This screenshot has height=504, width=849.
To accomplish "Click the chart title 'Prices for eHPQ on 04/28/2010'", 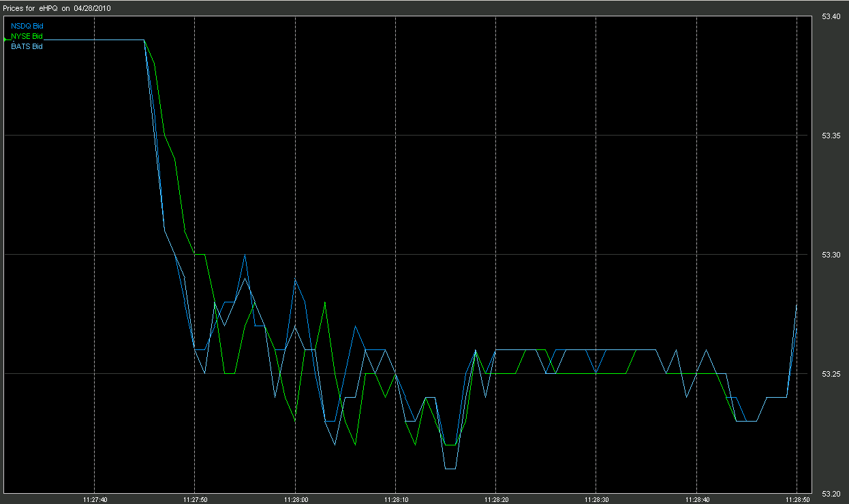I will pos(57,8).
